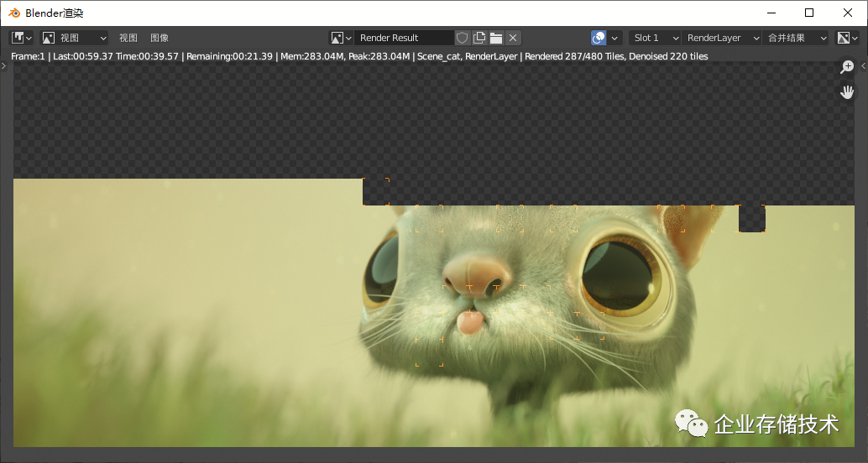Open the 图像 menu
The height and width of the screenshot is (463, 868).
159,38
